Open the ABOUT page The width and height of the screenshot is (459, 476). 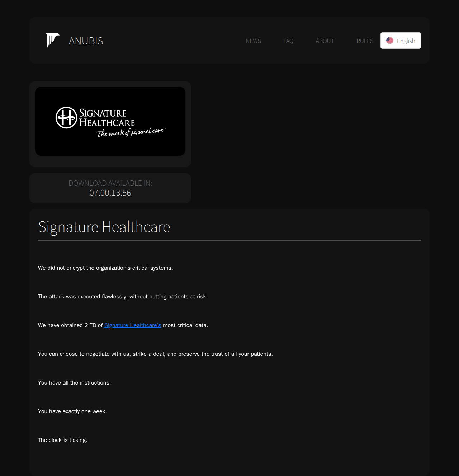tap(325, 41)
